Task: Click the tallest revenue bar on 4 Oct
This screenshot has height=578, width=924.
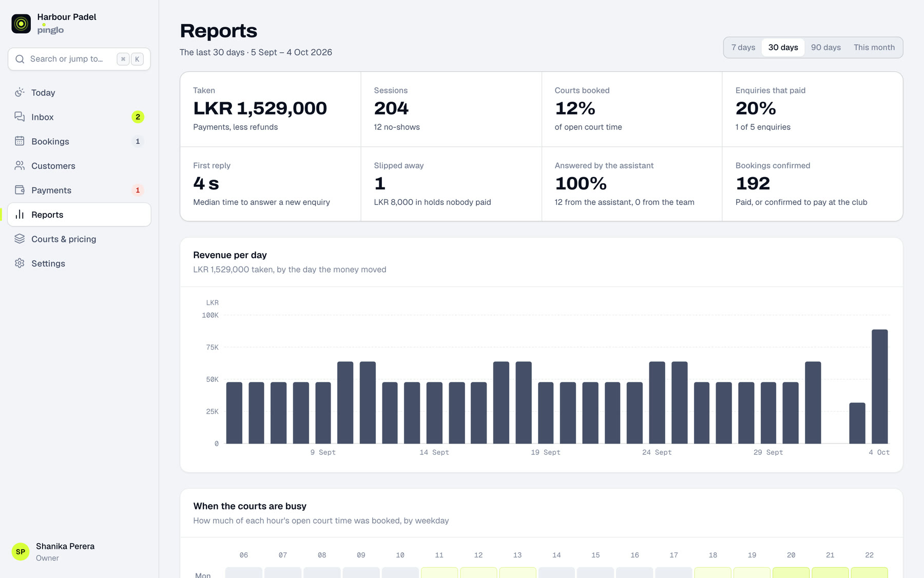Action: click(x=879, y=387)
